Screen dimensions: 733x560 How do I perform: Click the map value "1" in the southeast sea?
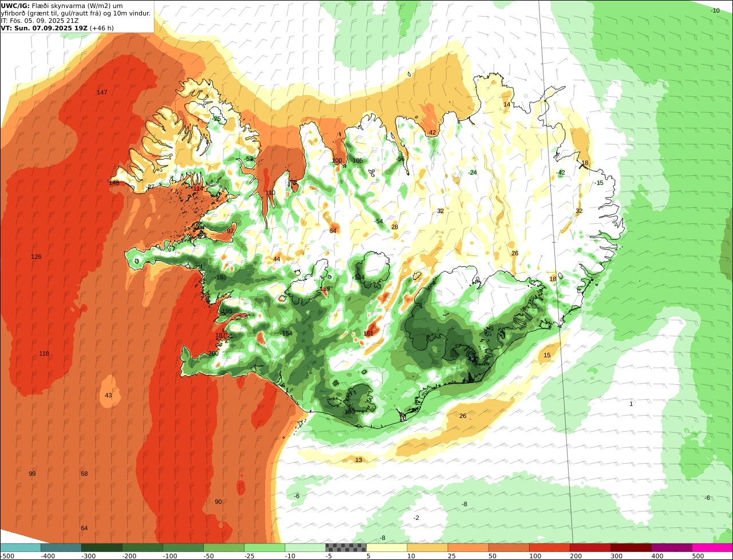pos(631,404)
